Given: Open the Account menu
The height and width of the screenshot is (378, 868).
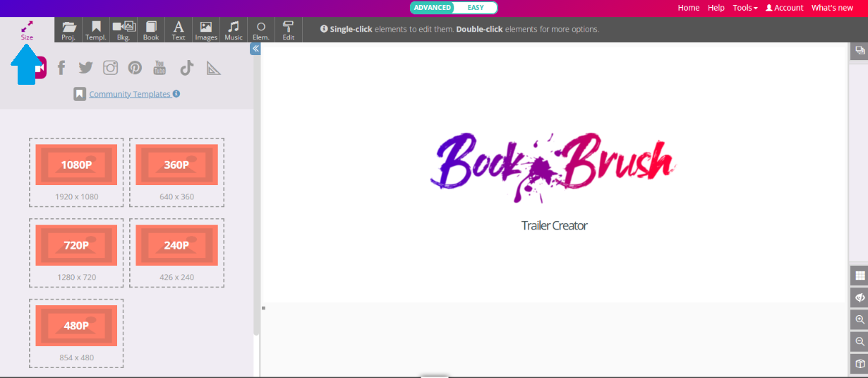Looking at the screenshot, I should [x=784, y=8].
